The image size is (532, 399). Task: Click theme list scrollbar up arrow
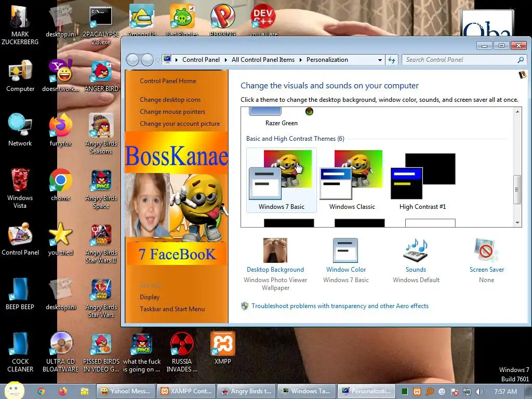517,112
